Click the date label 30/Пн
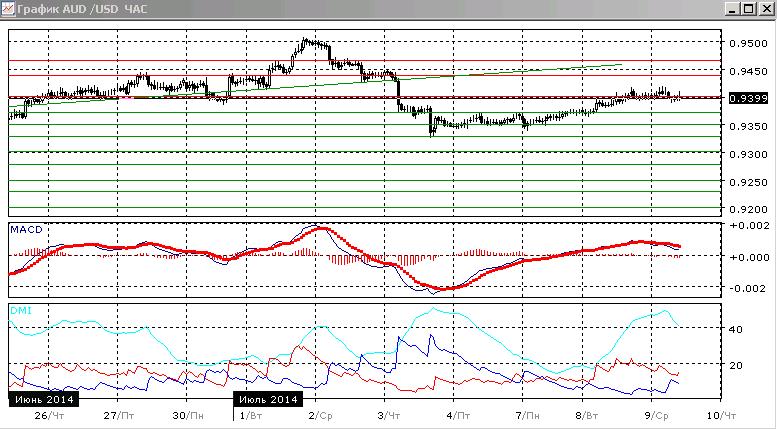This screenshot has width=777, height=430. coord(188,415)
